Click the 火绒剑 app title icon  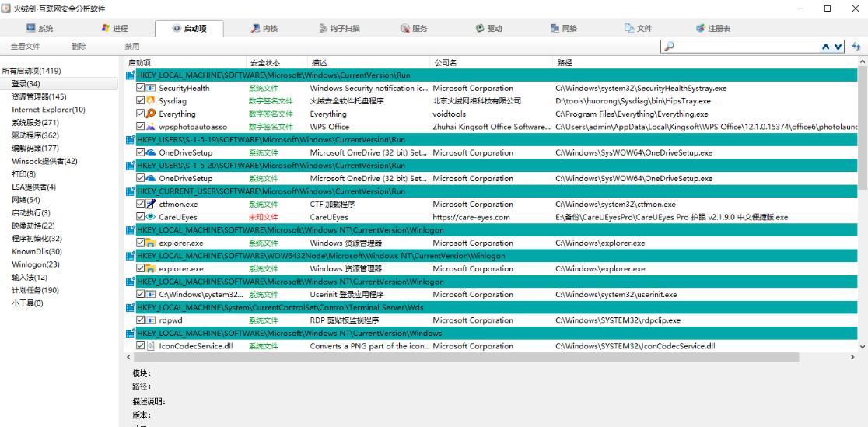[x=6, y=9]
